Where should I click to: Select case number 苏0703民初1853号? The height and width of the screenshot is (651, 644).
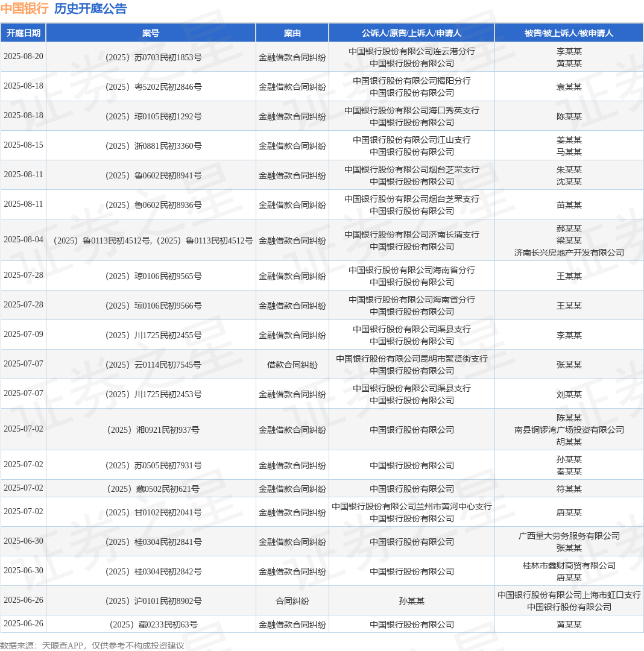(x=154, y=57)
